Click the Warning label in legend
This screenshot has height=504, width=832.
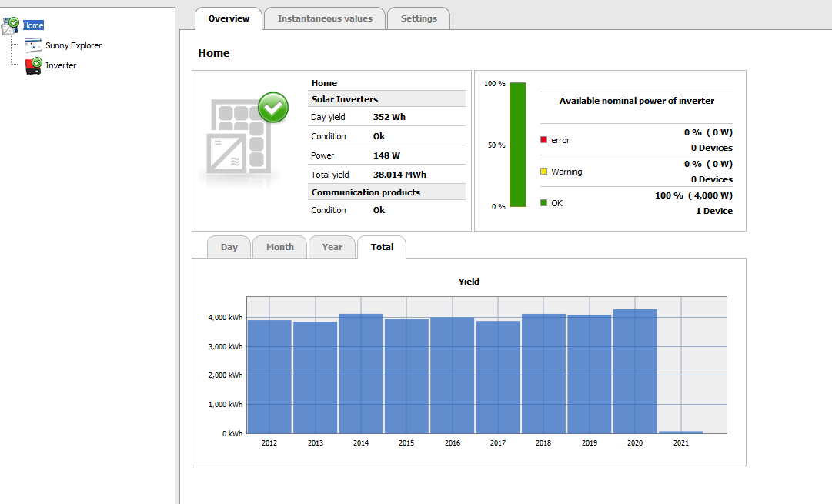tap(566, 172)
